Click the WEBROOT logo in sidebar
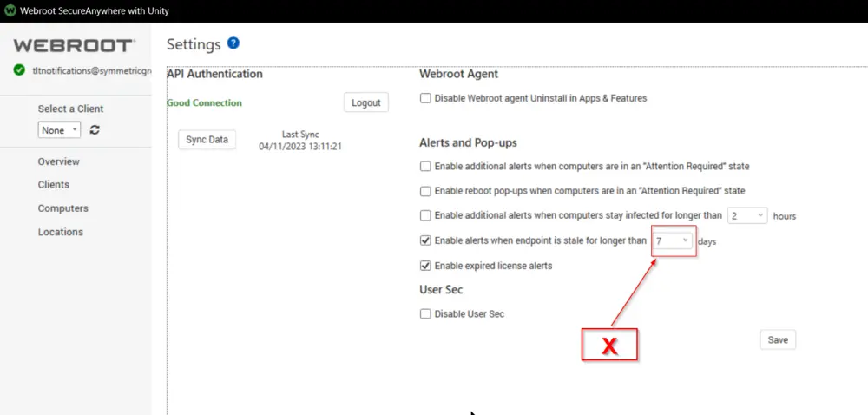Screen dimensions: 868x415 (75, 45)
